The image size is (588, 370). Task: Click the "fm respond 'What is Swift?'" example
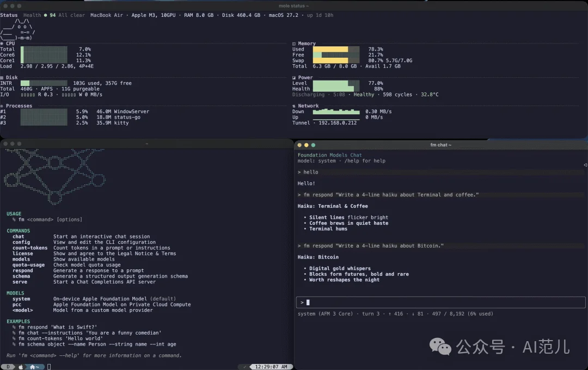[x=58, y=327]
